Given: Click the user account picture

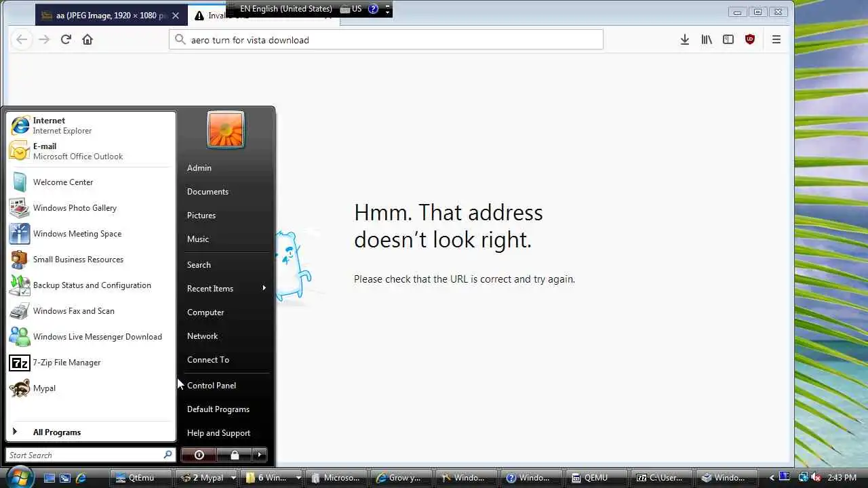Looking at the screenshot, I should pyautogui.click(x=226, y=129).
